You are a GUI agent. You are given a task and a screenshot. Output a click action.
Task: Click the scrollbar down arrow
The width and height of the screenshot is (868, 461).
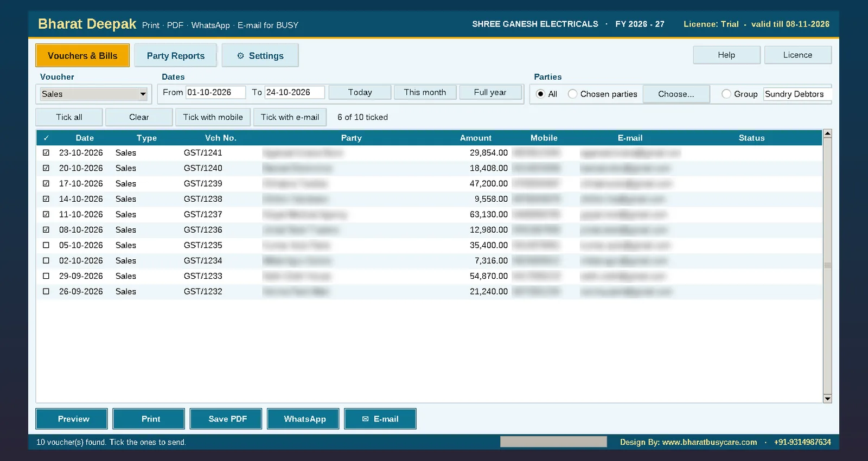click(x=827, y=399)
